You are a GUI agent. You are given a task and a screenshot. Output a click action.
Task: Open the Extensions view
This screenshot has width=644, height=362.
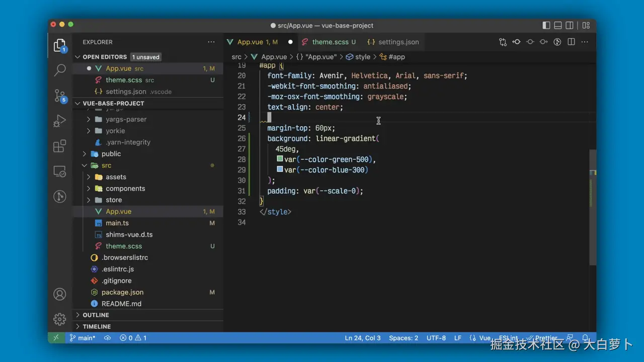(60, 146)
